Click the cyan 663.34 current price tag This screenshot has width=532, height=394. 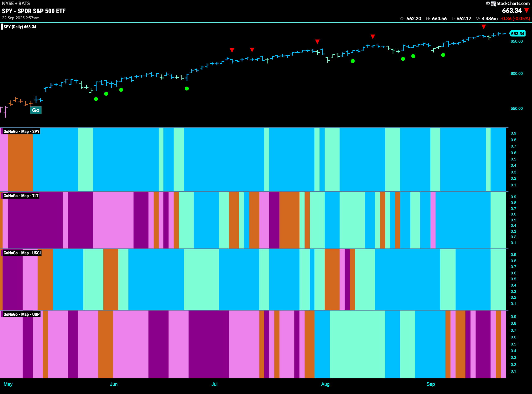[517, 34]
